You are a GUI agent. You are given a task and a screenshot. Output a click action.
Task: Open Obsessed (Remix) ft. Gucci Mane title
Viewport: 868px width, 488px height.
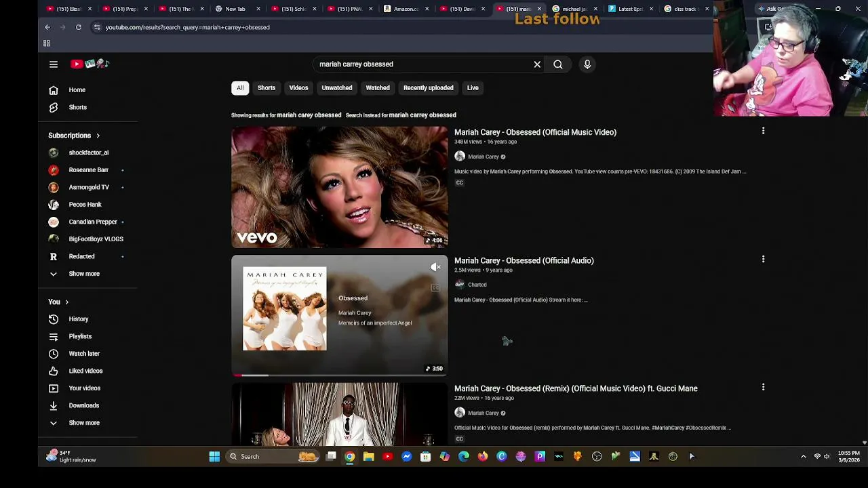click(x=576, y=388)
